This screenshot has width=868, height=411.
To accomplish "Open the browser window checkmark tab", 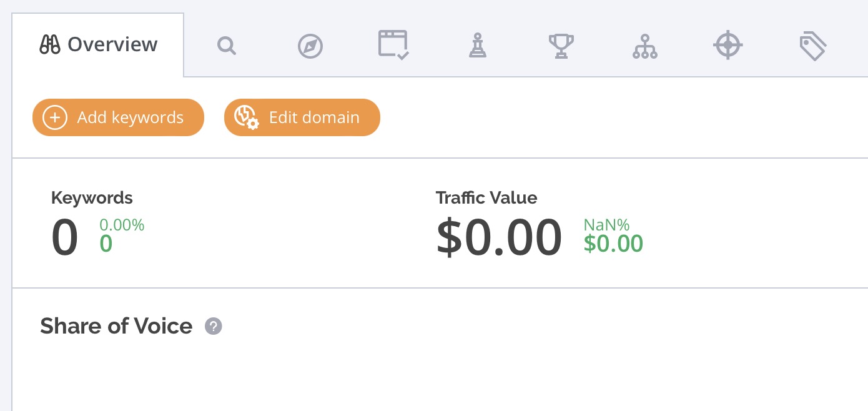I will pyautogui.click(x=394, y=45).
